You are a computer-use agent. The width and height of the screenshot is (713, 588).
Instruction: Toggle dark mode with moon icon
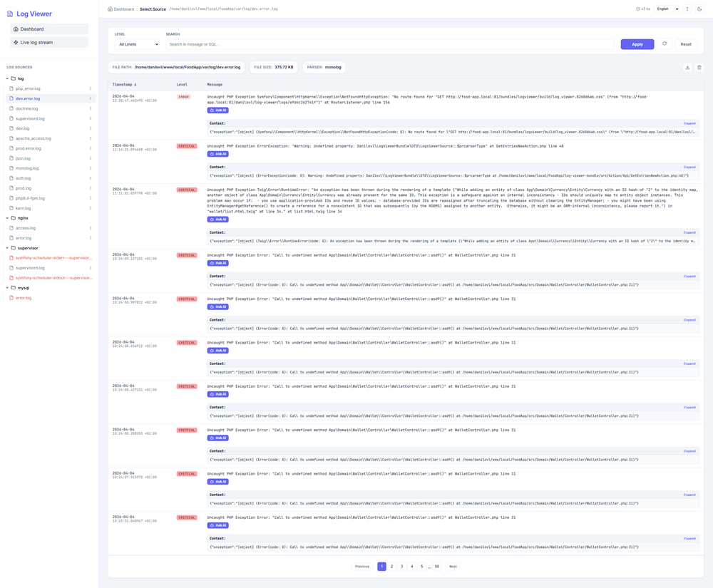tap(699, 9)
